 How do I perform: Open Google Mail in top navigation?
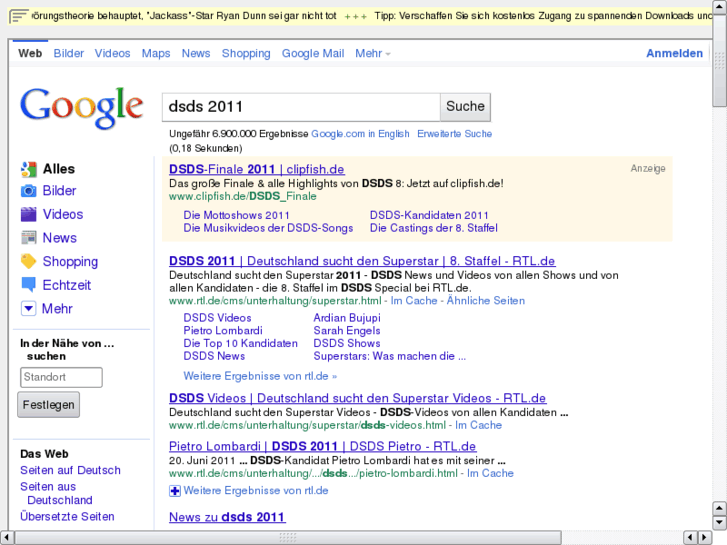tap(313, 54)
